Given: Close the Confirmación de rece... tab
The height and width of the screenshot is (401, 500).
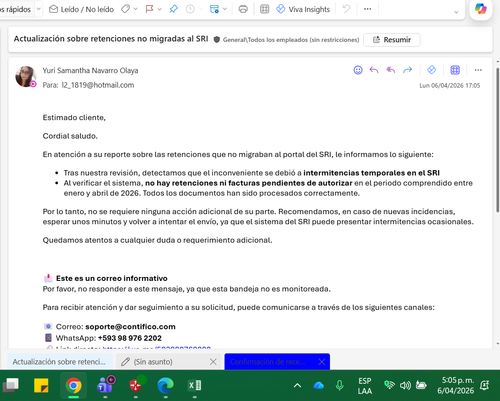Looking at the screenshot, I should pos(322,362).
